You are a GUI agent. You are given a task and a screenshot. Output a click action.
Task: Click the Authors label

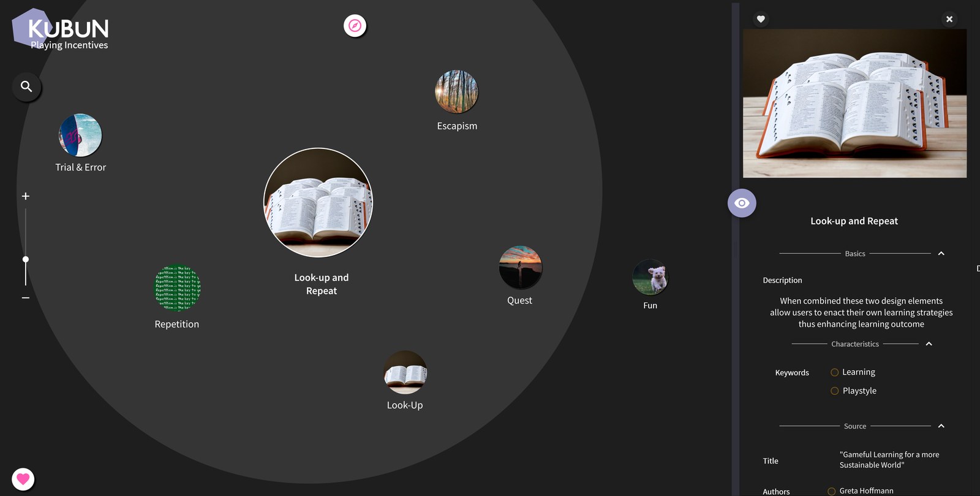pos(776,492)
